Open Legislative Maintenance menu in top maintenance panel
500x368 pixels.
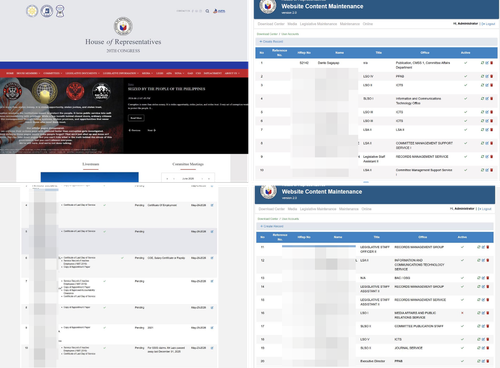[x=318, y=24]
